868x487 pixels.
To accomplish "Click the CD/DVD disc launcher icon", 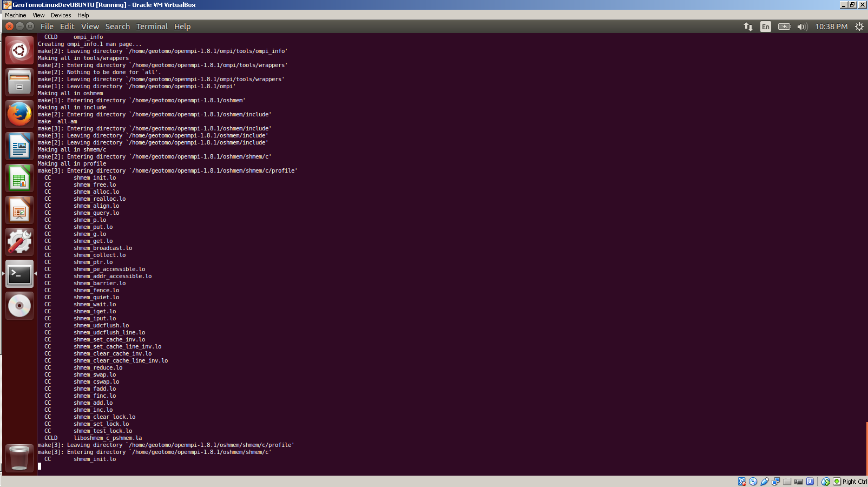I will click(x=19, y=306).
